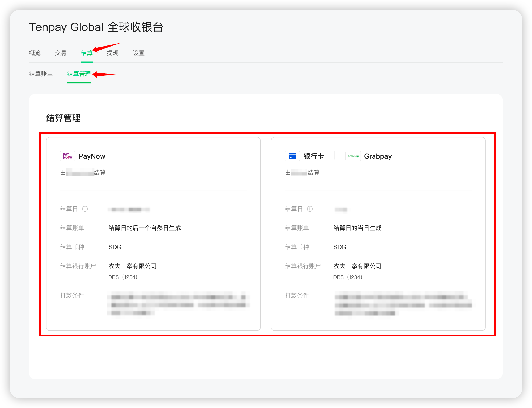This screenshot has width=532, height=408.
Task: Click PayNow card's 农夫三拳有限公司 account name
Action: point(133,266)
